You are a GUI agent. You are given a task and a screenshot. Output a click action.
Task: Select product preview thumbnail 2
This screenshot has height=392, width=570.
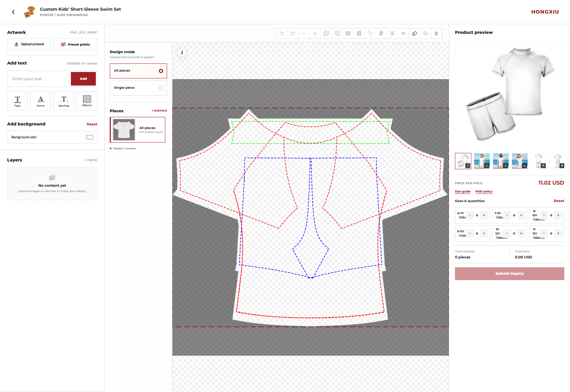point(482,161)
